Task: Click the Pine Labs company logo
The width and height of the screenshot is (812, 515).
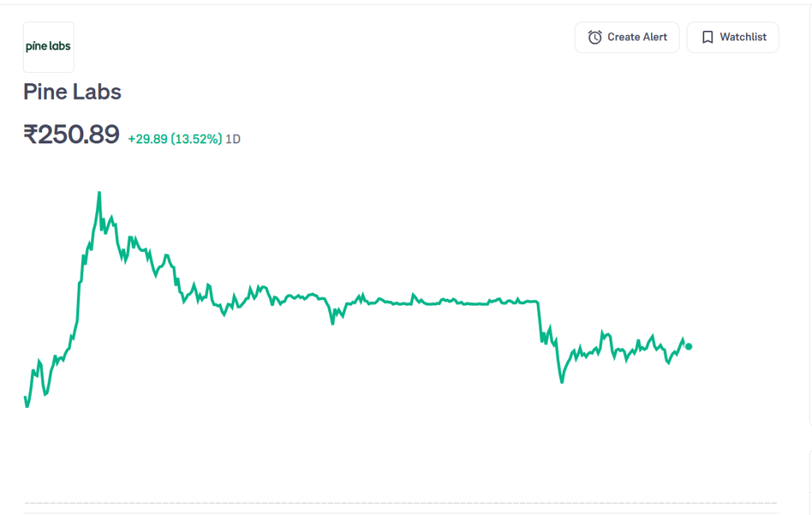Action: (48, 47)
